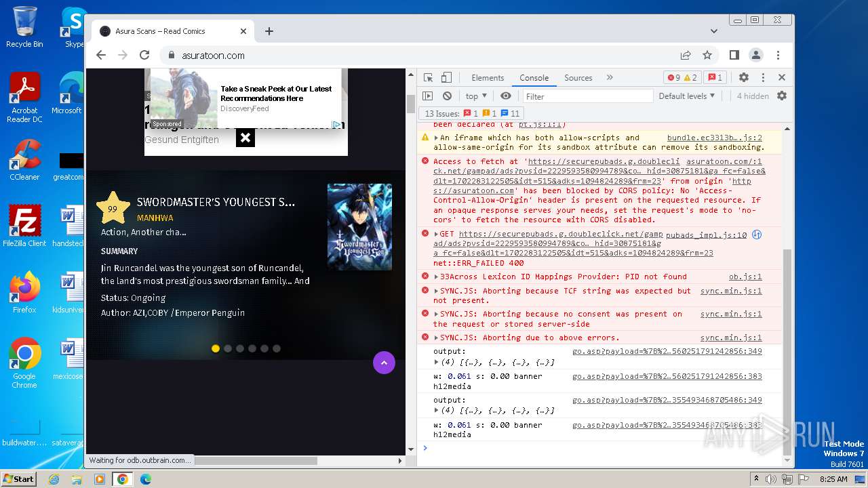Viewport: 868px width, 488px height.
Task: Bookmark this page with the star icon
Action: 707,56
